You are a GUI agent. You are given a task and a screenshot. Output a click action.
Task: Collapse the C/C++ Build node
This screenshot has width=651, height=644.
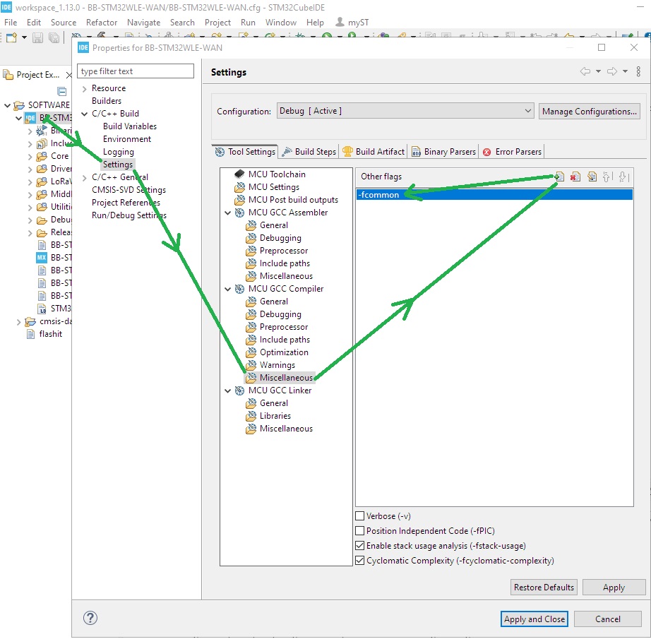[x=84, y=114]
